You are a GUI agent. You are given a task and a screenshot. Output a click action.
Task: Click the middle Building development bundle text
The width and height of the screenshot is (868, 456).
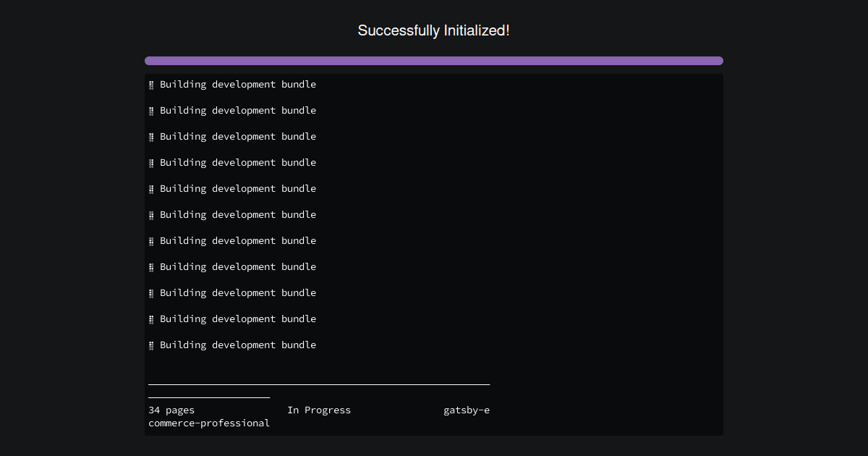coord(237,214)
